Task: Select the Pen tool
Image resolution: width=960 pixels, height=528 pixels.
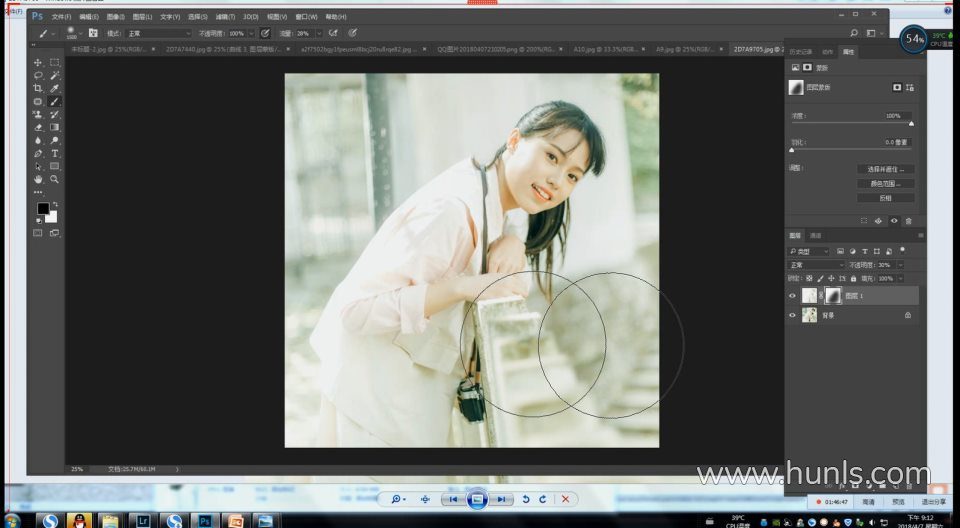Action: (x=38, y=153)
